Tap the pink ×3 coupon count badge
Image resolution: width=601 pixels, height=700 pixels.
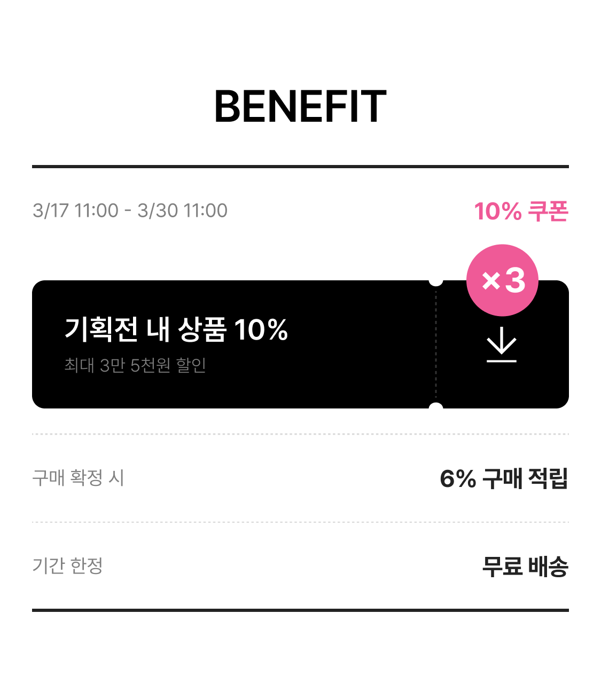click(502, 280)
